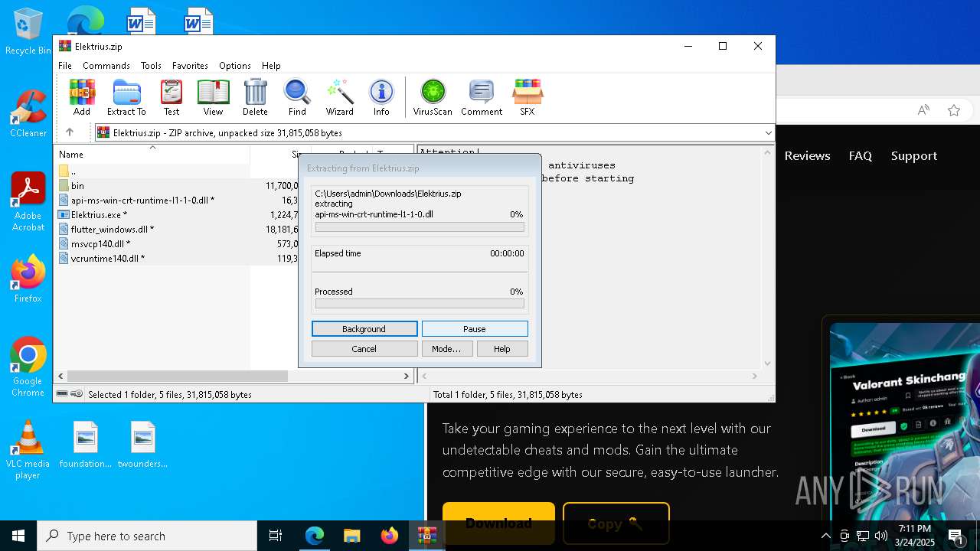Click the Type here to search box

[x=147, y=536]
